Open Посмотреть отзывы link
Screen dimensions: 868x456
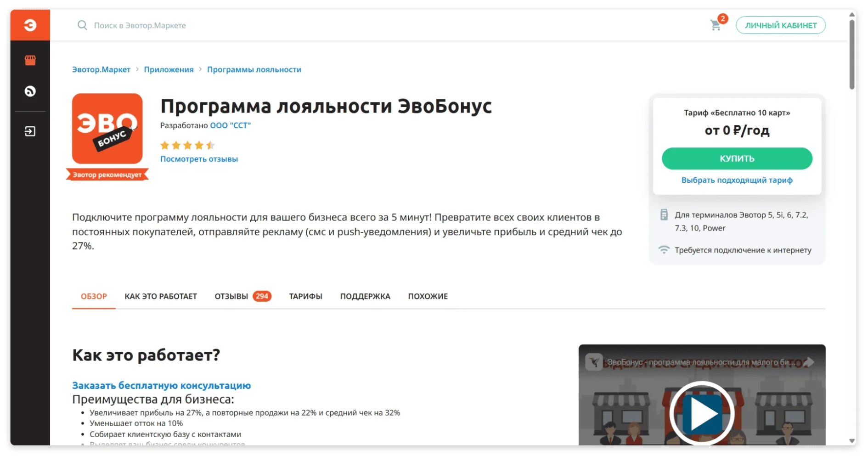click(x=199, y=159)
